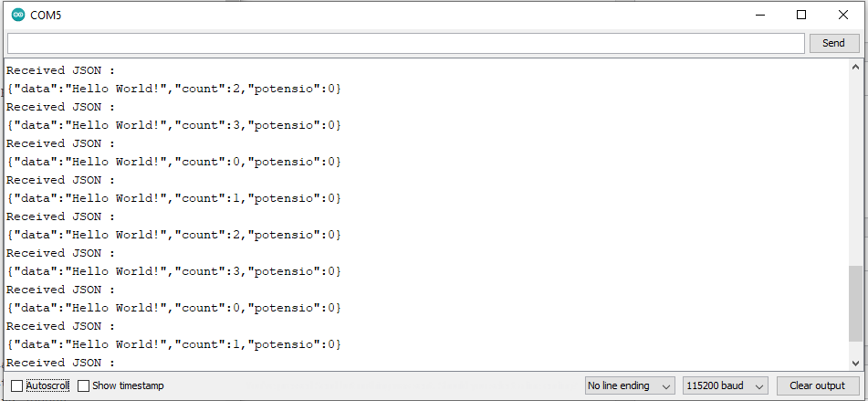Minimize the COM5 window
868x401 pixels.
[x=759, y=15]
